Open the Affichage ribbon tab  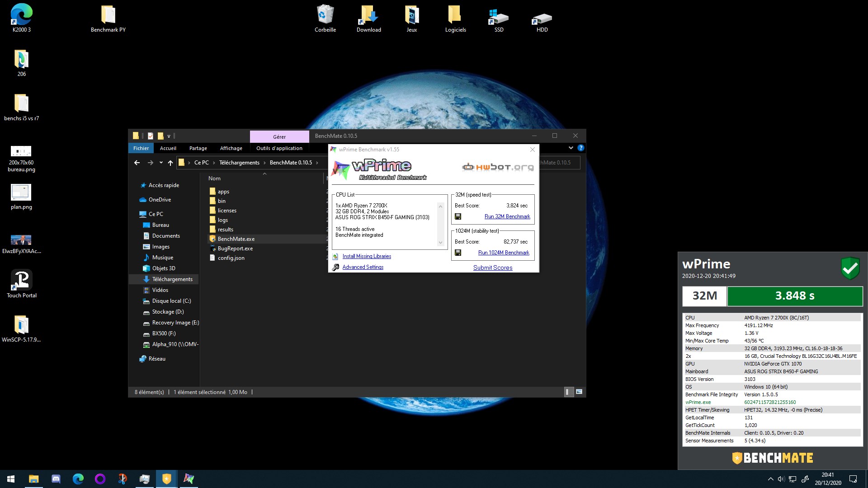pyautogui.click(x=231, y=148)
